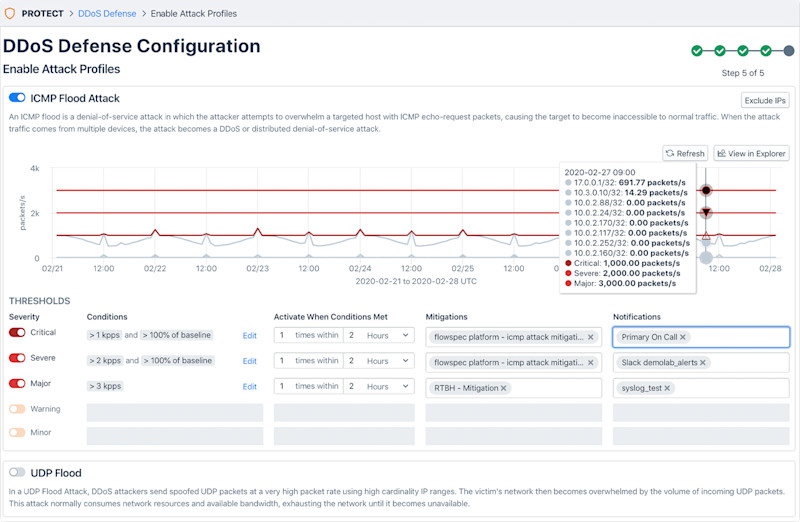Remove flowspec mitigation from Critical row
Screen dimensions: 800x522
[590, 337]
